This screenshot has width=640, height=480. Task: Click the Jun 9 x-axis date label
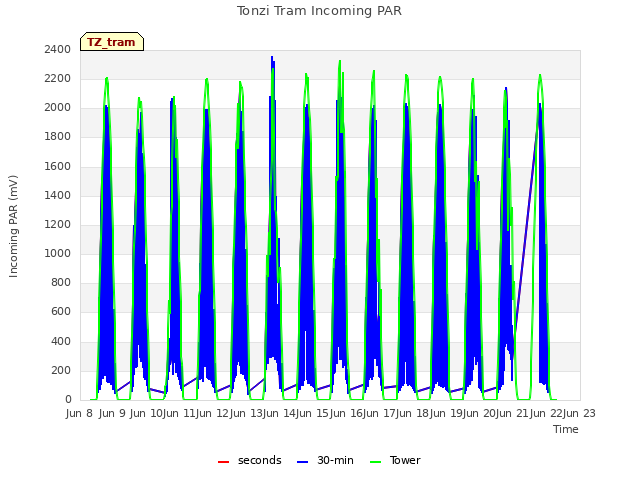click(112, 413)
